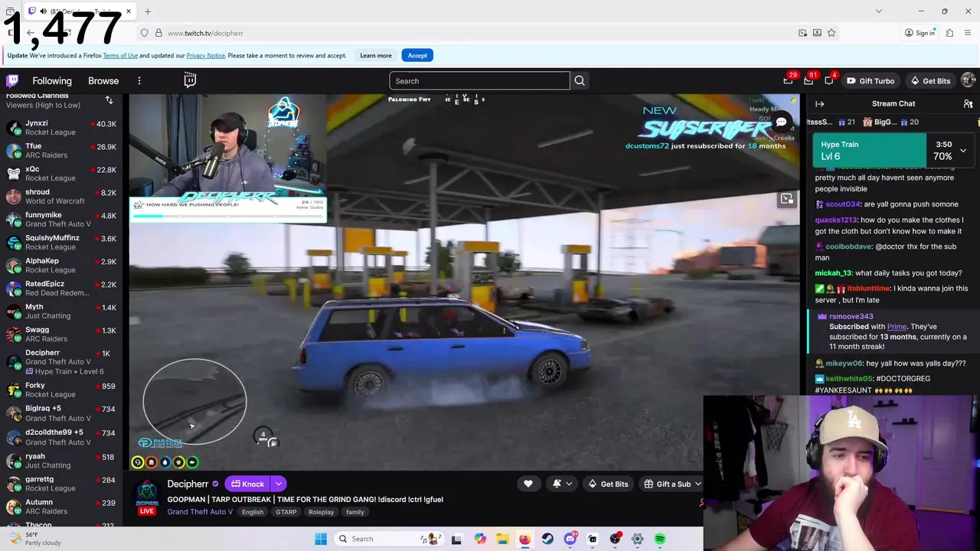Open File Explorer from the taskbar
Screen dimensions: 980x551
pyautogui.click(x=502, y=539)
